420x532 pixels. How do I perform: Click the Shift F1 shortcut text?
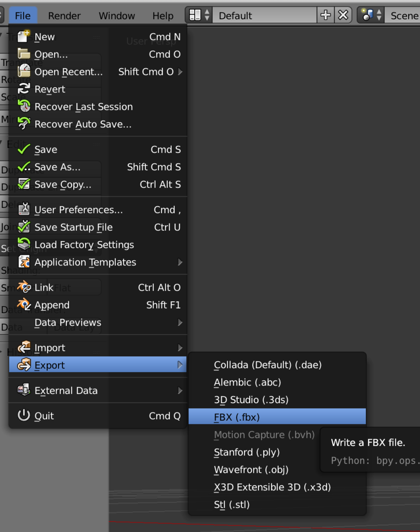164,305
